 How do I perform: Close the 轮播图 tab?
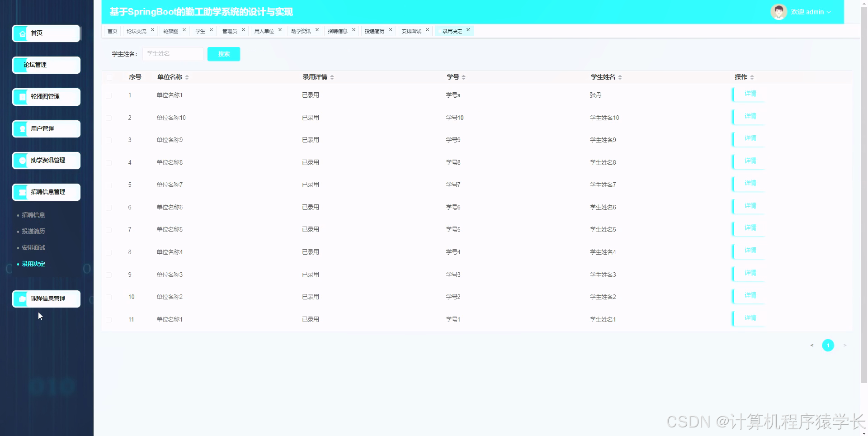pos(184,30)
